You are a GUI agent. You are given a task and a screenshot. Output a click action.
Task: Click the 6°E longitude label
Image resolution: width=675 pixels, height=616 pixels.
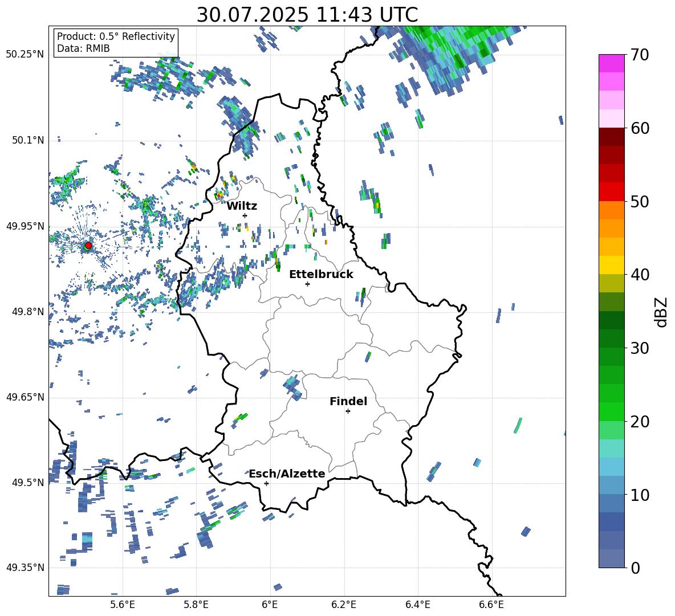[270, 605]
